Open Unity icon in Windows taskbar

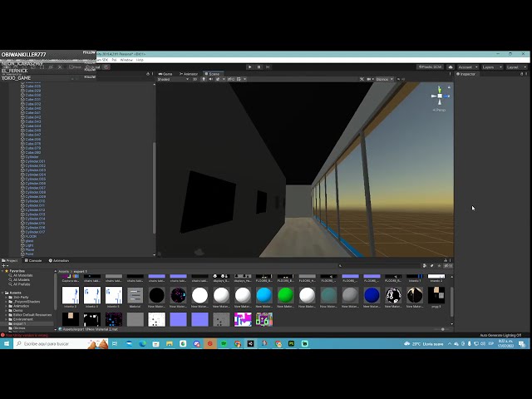pos(251,343)
